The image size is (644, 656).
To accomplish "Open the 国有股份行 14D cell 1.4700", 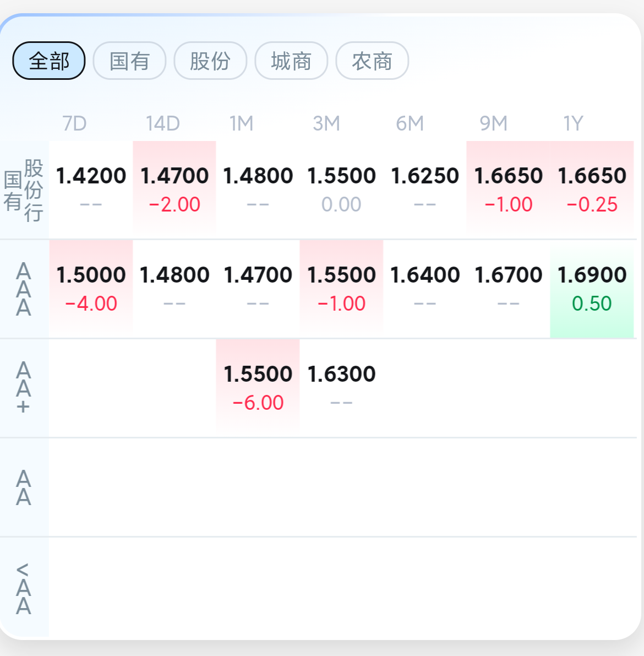I will click(174, 190).
